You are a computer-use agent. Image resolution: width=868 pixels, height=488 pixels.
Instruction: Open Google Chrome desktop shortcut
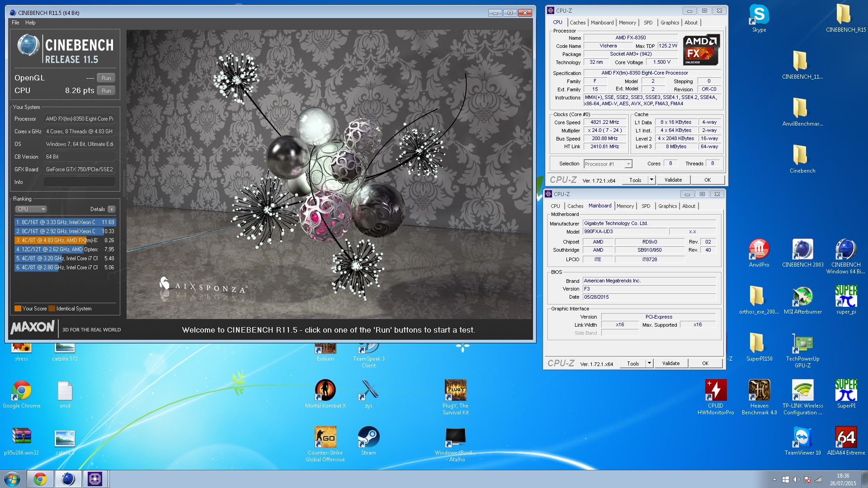click(x=21, y=394)
